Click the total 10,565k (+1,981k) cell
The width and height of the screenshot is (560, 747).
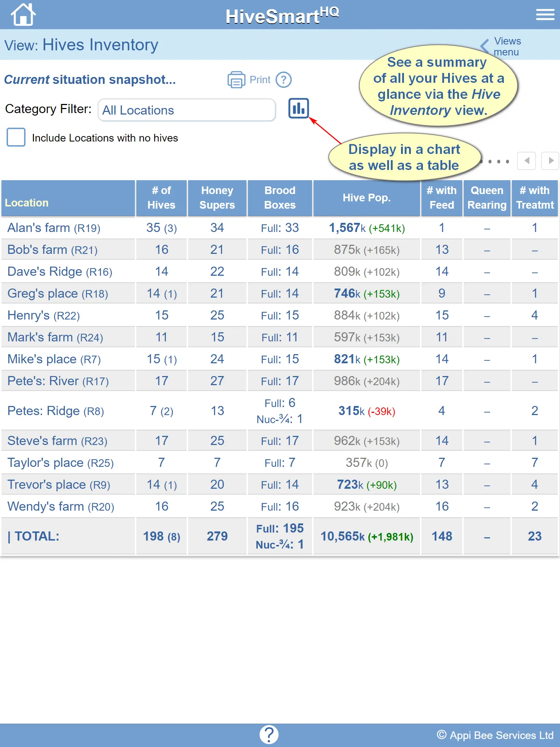(x=367, y=536)
